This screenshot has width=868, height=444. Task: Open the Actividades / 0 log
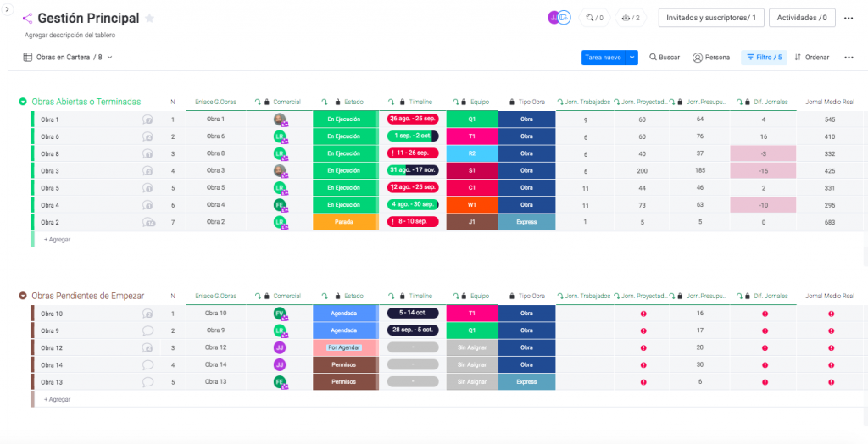(x=803, y=18)
